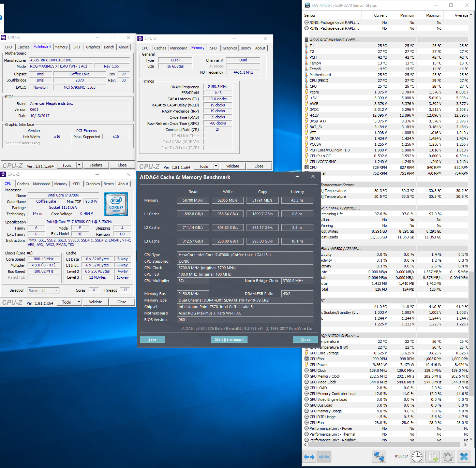This screenshot has height=468, width=476.
Task: Click the circle icon beside GPU Memory Usage row
Action: point(307,411)
